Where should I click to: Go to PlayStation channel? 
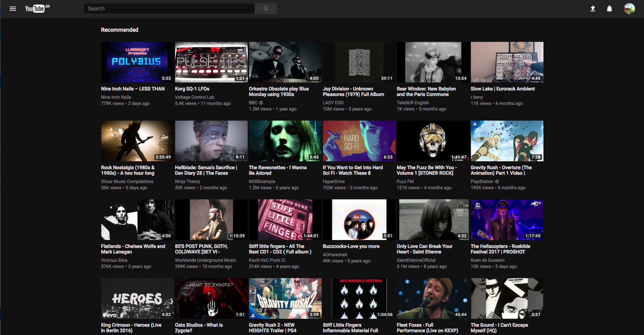coord(482,182)
